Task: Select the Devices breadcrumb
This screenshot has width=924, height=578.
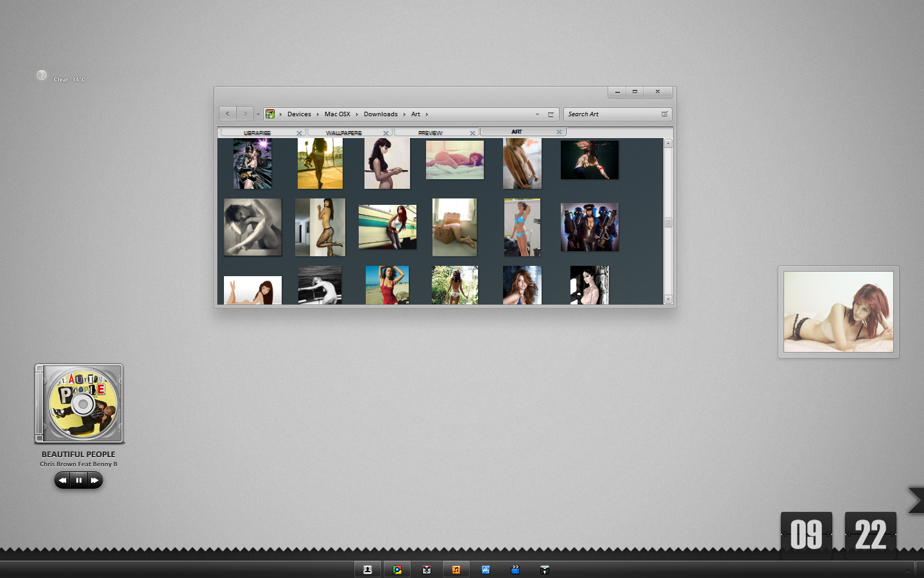Action: click(x=299, y=114)
